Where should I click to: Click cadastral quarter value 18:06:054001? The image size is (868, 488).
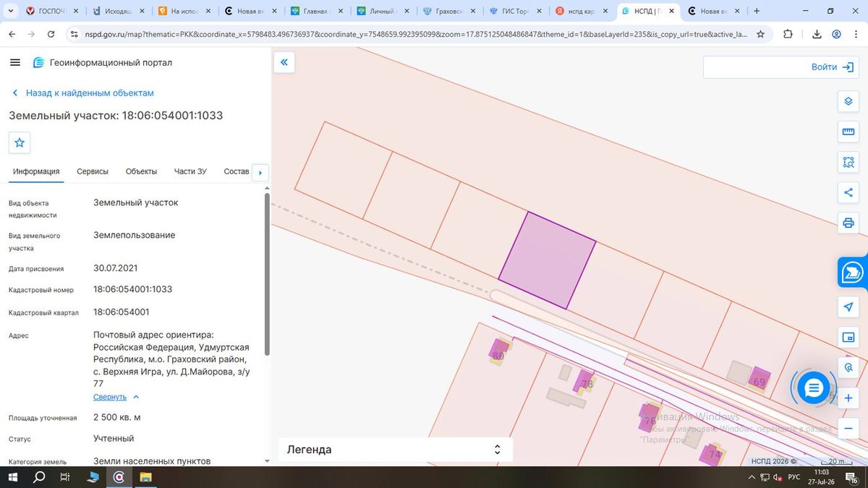pos(122,312)
